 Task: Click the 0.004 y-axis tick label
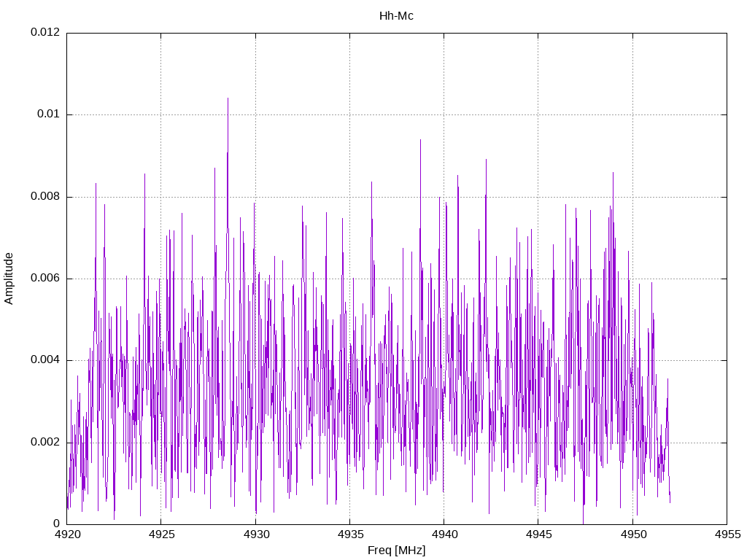[46, 360]
